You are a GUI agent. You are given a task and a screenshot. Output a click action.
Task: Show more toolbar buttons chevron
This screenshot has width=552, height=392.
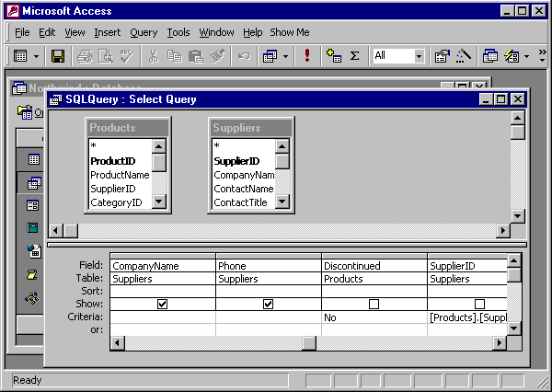[x=542, y=55]
